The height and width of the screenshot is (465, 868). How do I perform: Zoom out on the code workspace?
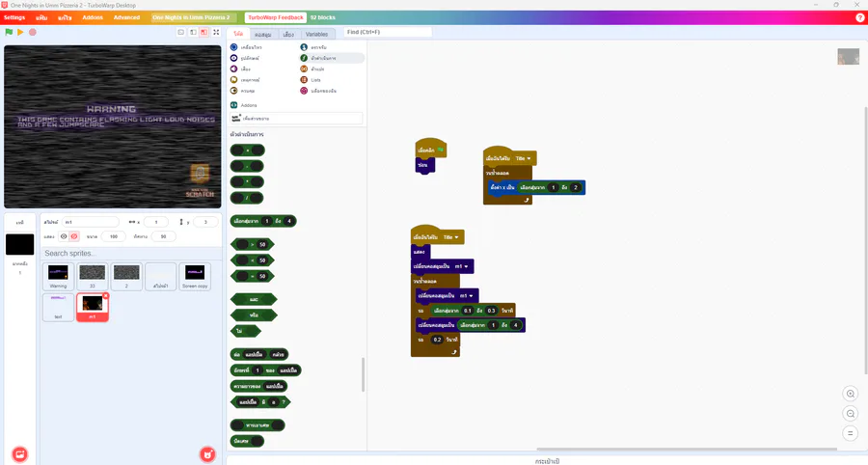tap(851, 414)
